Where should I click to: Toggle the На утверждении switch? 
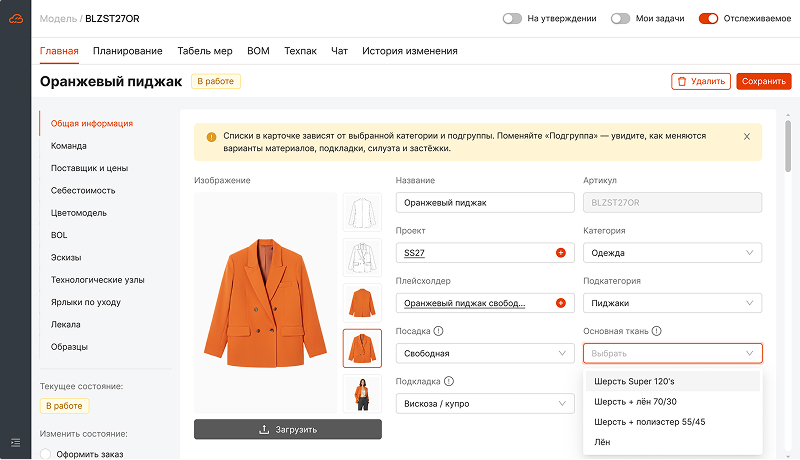512,19
